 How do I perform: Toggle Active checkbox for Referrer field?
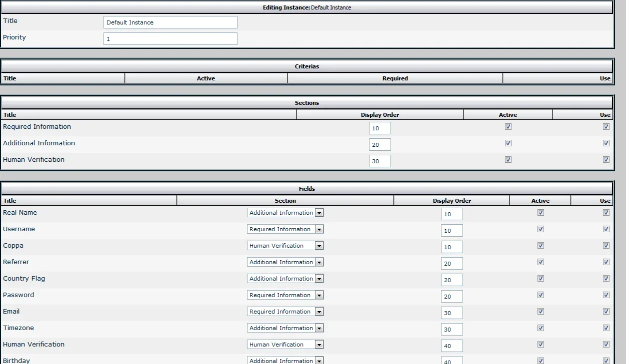(540, 262)
